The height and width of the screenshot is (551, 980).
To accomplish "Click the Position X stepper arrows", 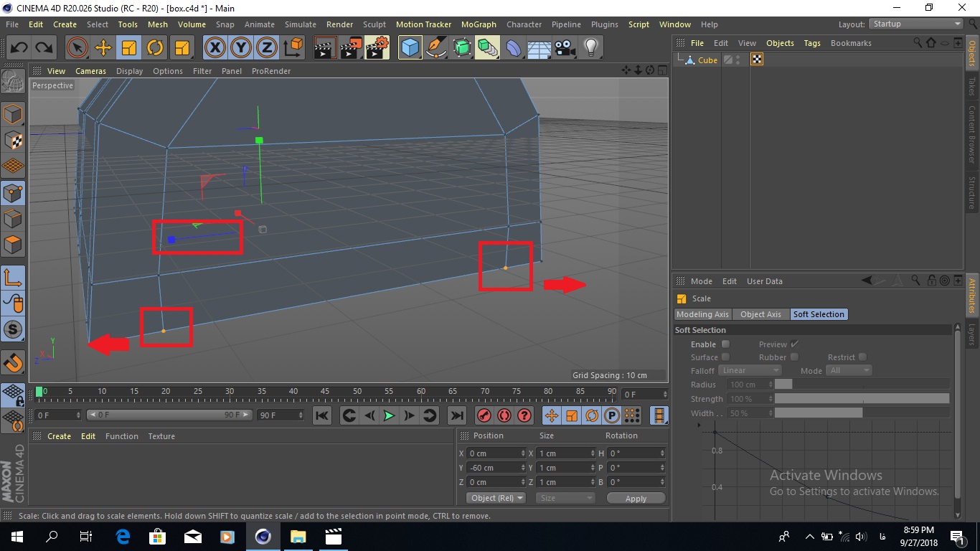I will tap(522, 453).
